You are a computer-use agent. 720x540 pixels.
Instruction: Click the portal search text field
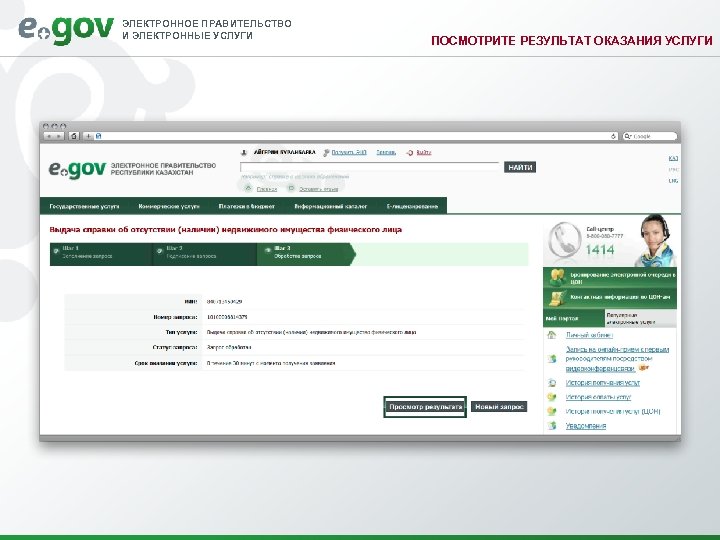tap(370, 167)
